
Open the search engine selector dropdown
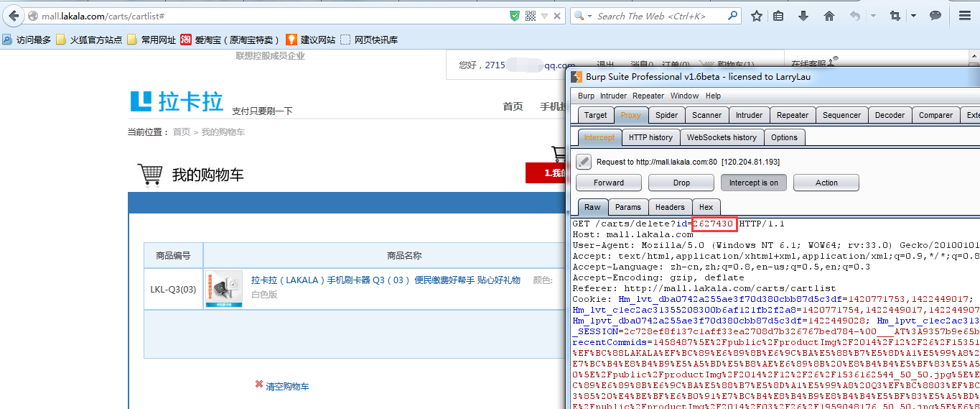click(582, 16)
